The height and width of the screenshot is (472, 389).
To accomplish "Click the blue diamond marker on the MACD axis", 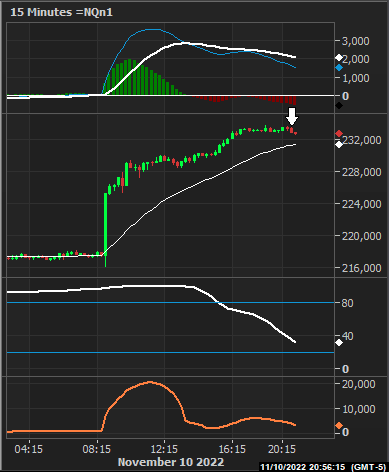I will coord(339,68).
